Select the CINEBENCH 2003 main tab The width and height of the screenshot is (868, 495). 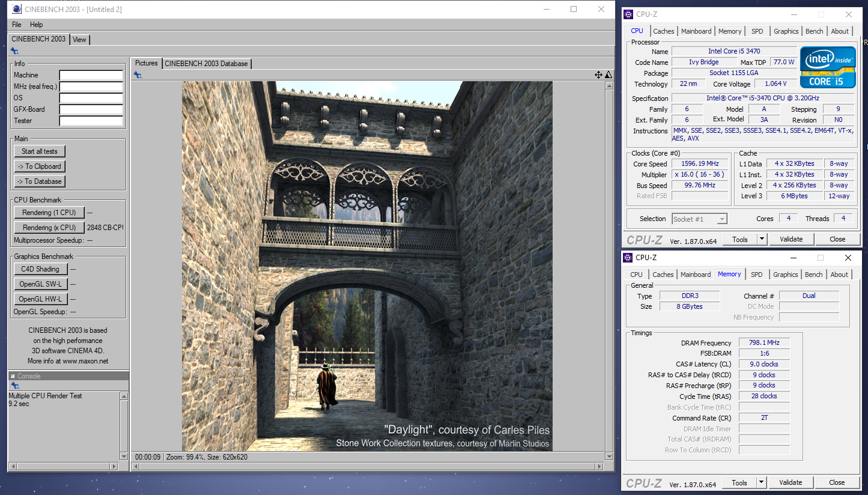(x=38, y=39)
